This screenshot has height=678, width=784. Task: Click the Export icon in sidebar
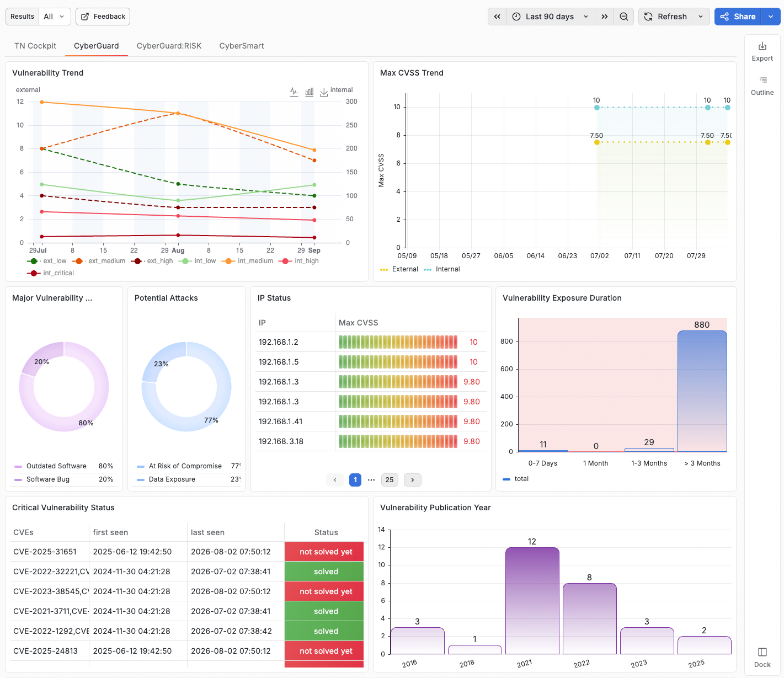pyautogui.click(x=762, y=46)
